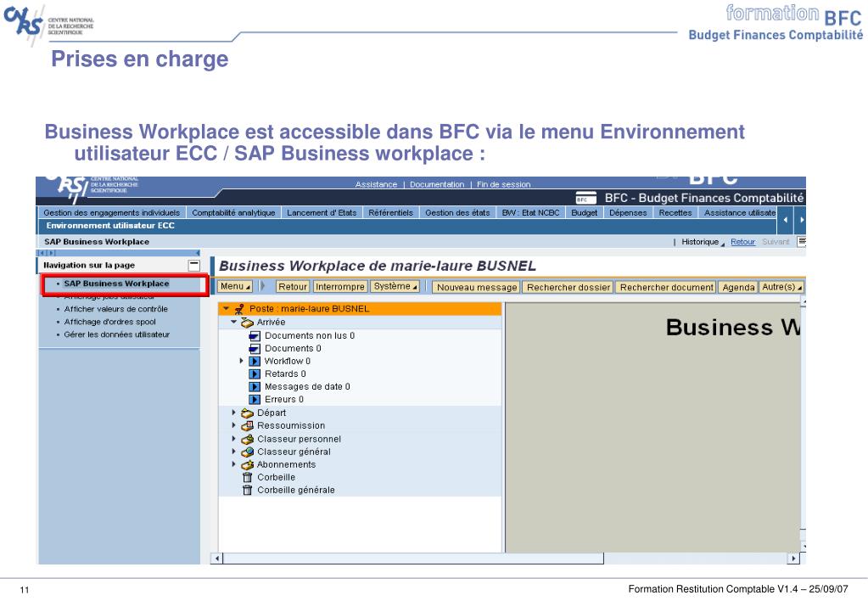Viewport: 868px width, 601px height.
Task: Open the Gestion des engagements individuels tab
Action: click(x=112, y=213)
